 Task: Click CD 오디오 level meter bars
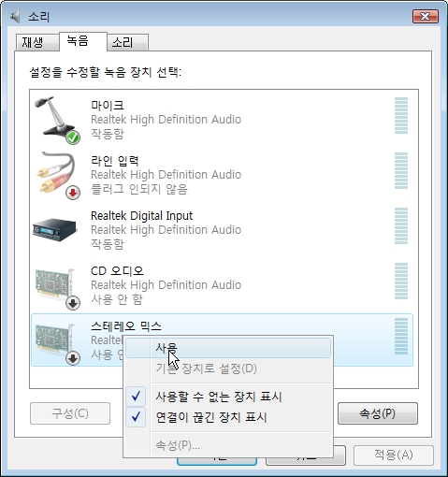(401, 281)
